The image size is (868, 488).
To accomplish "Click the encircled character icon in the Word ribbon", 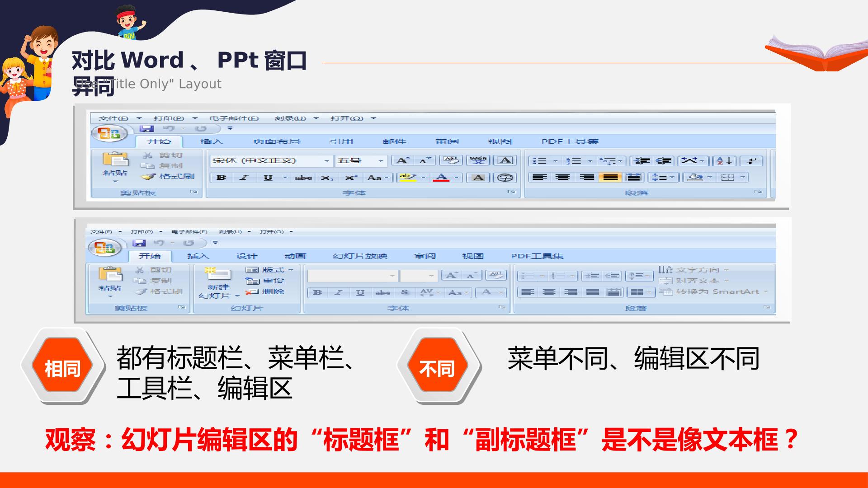I will [505, 178].
